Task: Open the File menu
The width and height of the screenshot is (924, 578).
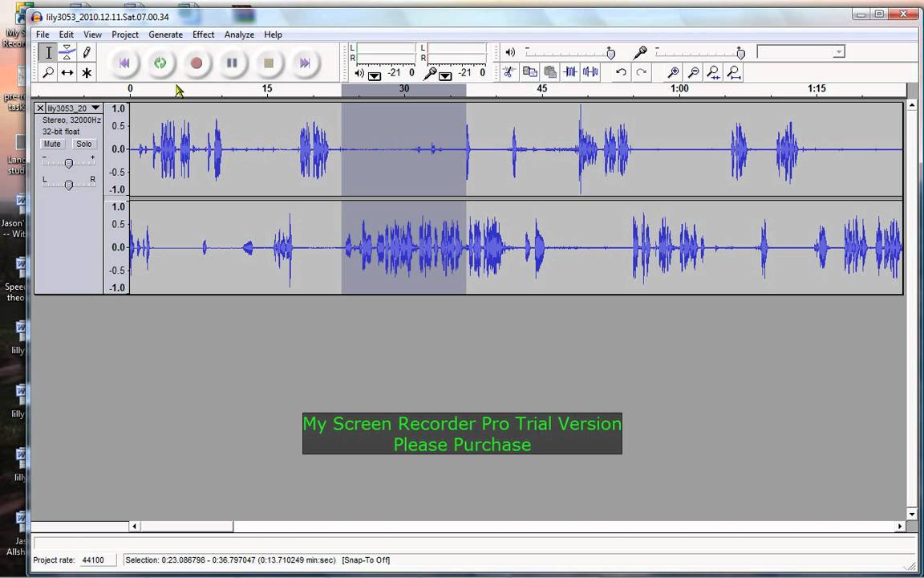Action: click(x=43, y=35)
